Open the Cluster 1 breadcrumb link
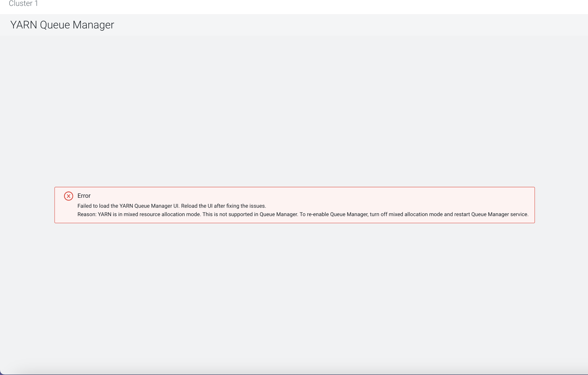This screenshot has width=588, height=375. pyautogui.click(x=23, y=3)
